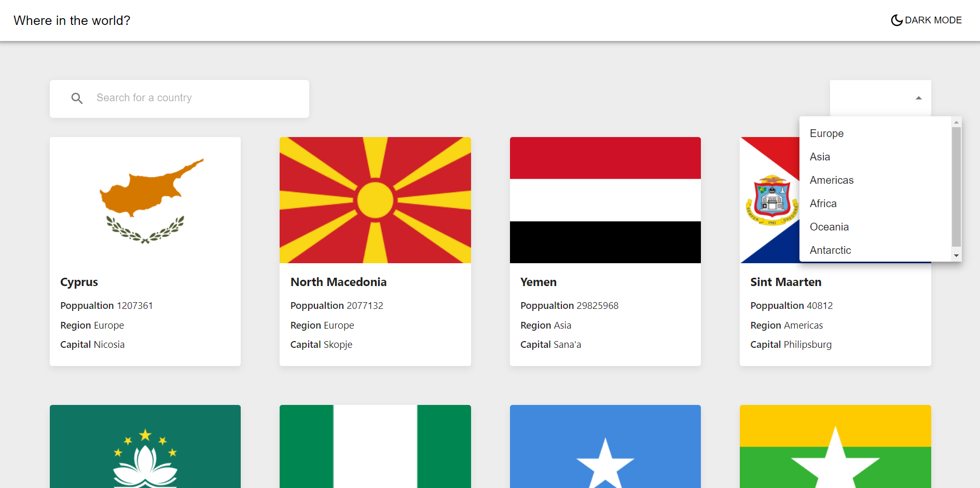Select the Europe region option
Image resolution: width=980 pixels, height=488 pixels.
pos(826,133)
